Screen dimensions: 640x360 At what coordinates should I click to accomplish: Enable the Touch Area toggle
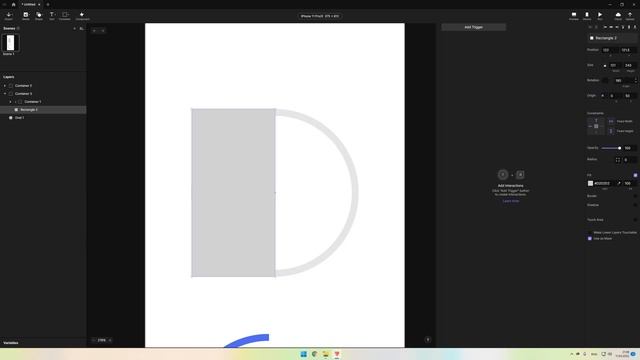click(635, 220)
